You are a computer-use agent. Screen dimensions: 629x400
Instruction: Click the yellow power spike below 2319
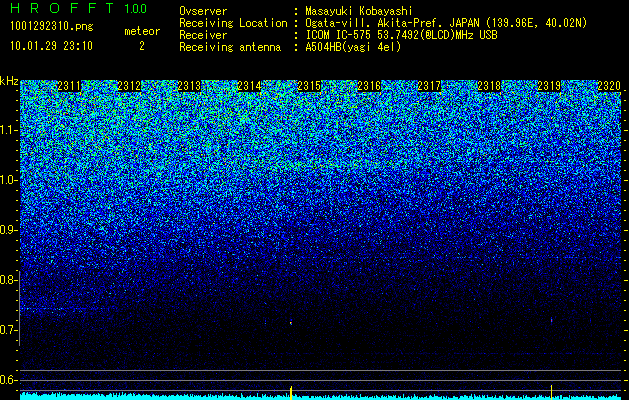pos(552,392)
